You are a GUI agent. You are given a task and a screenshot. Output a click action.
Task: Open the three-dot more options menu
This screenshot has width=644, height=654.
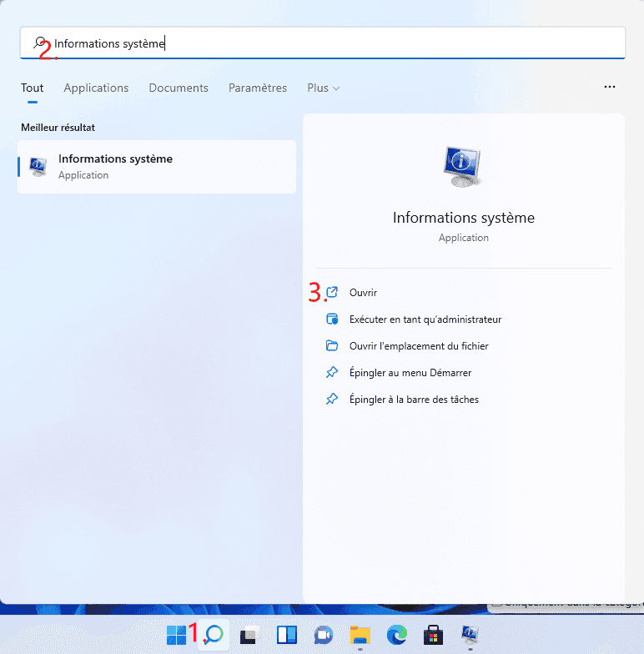point(609,87)
